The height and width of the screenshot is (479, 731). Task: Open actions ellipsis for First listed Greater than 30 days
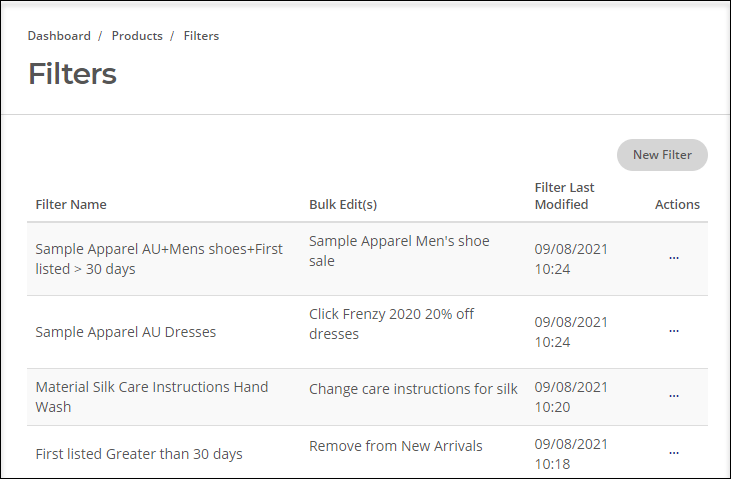point(674,453)
